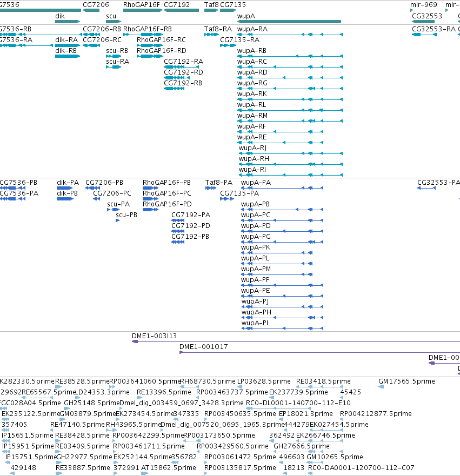Select protein wupA-PM feature
This screenshot has height=476, width=460.
click(277, 274)
